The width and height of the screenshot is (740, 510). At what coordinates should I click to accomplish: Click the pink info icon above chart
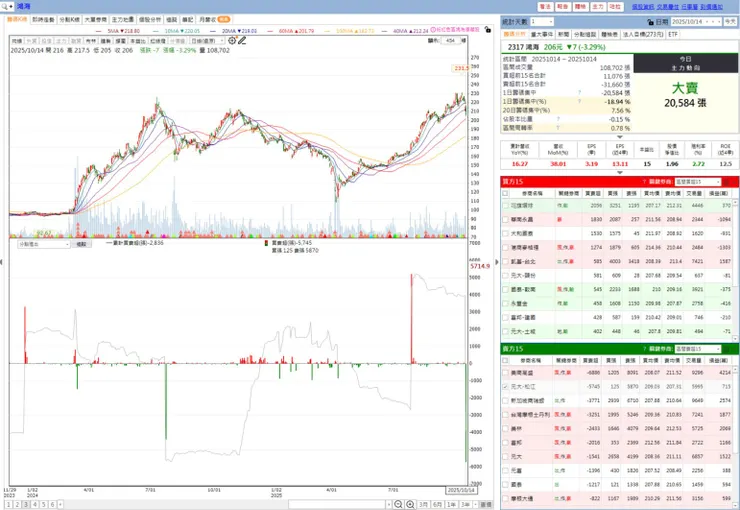[x=433, y=29]
